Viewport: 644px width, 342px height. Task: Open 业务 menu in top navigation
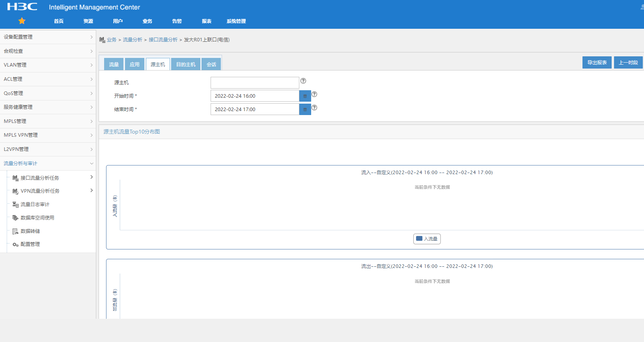click(147, 21)
